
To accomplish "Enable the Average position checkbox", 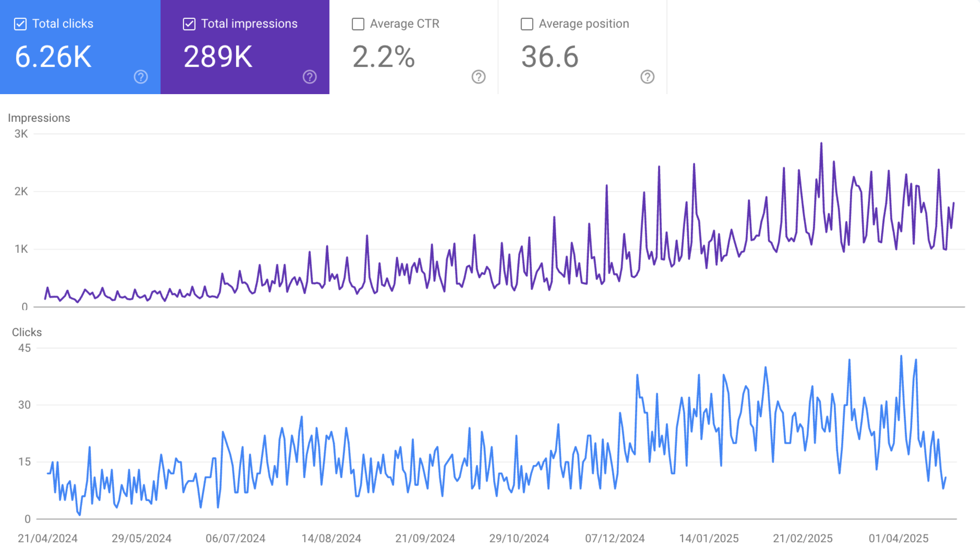I will coord(527,24).
